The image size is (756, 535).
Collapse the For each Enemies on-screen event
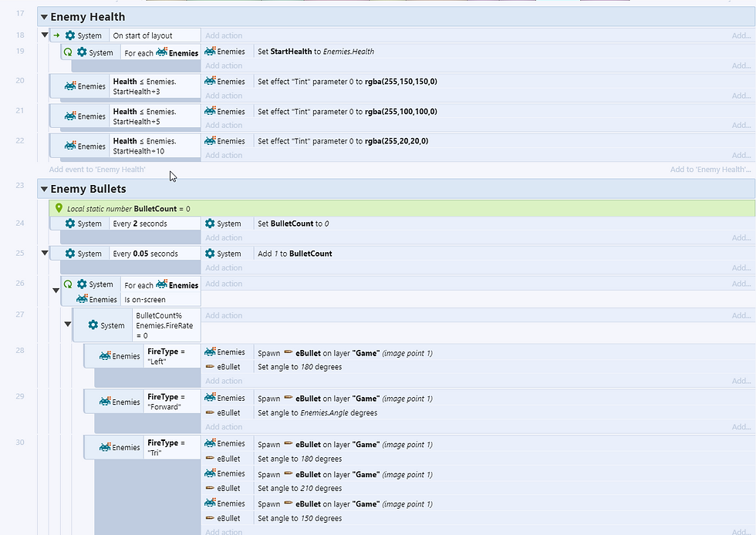point(56,290)
